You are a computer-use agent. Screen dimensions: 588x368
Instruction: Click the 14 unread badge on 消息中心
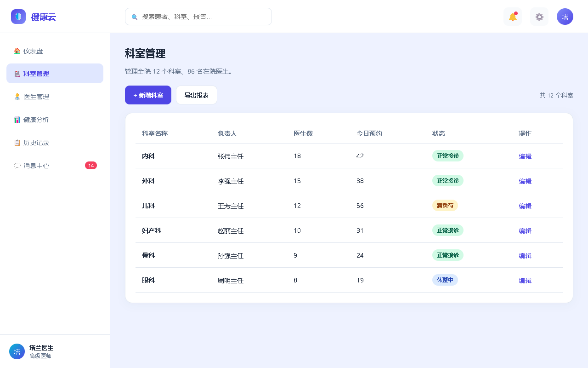click(91, 166)
